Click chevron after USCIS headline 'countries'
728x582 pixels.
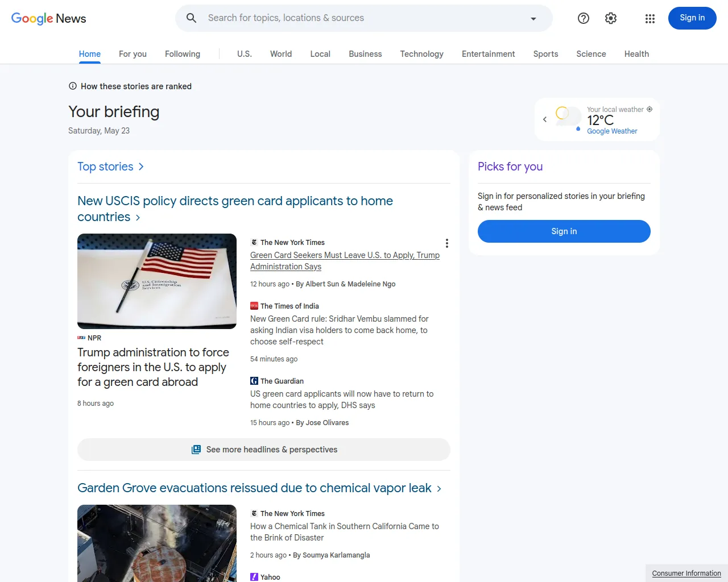(x=138, y=218)
